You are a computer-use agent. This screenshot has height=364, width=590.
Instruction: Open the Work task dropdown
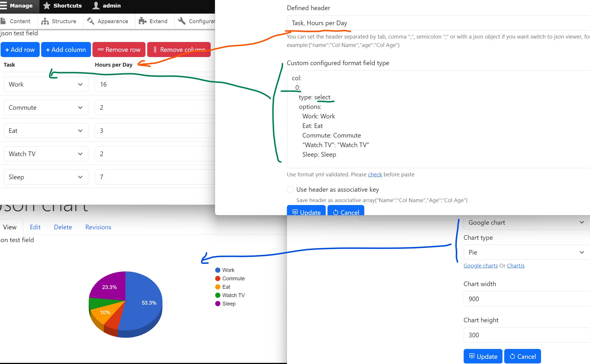click(46, 84)
